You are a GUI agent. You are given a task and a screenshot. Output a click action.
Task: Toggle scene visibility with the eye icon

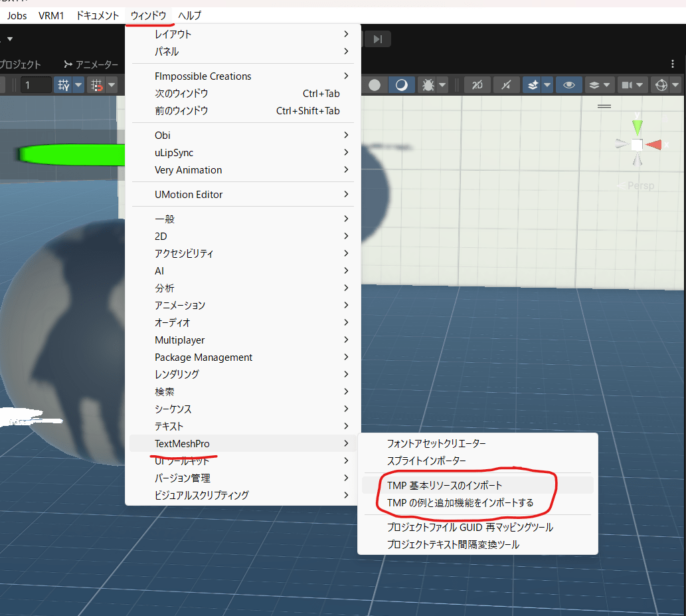(x=568, y=84)
